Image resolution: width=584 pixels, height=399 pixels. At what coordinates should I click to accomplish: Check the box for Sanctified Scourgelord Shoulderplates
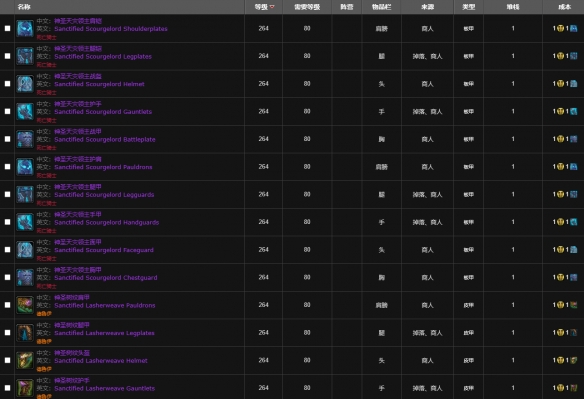coord(7,28)
